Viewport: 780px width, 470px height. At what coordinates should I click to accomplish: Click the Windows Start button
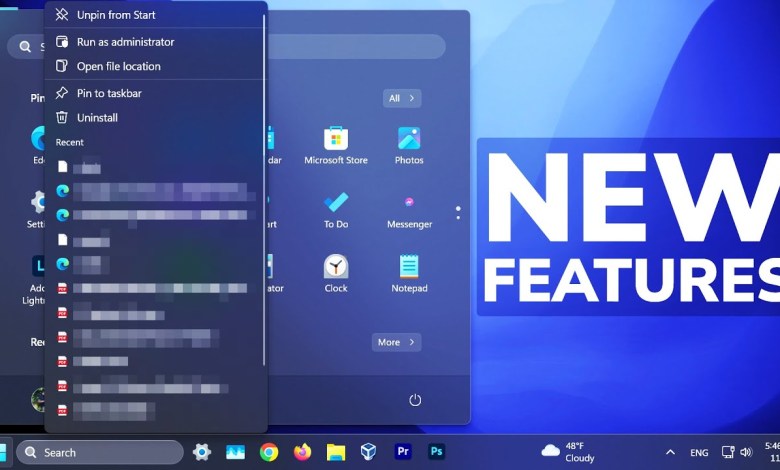tap(3, 453)
